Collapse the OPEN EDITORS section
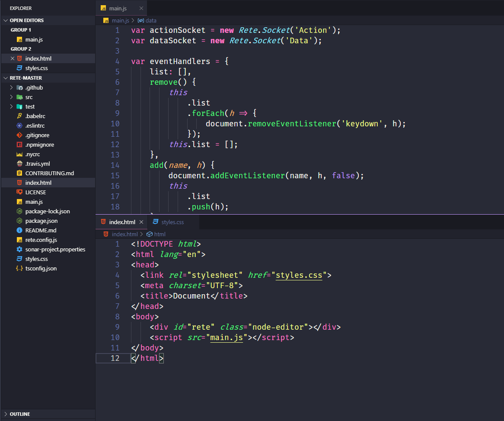504x421 pixels. pyautogui.click(x=26, y=20)
